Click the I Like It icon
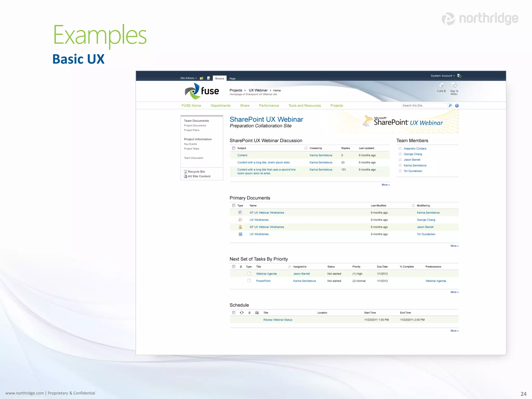532x399 pixels. click(441, 85)
